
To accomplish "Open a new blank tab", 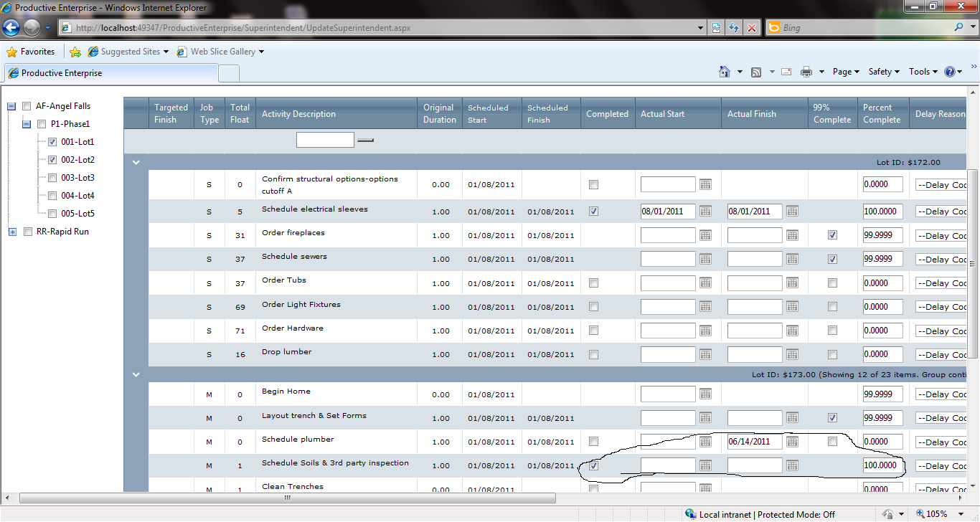I will click(x=228, y=73).
